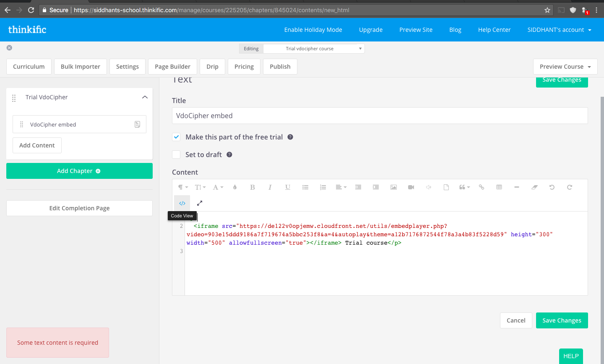
Task: Click the Add Content button
Action: (37, 145)
